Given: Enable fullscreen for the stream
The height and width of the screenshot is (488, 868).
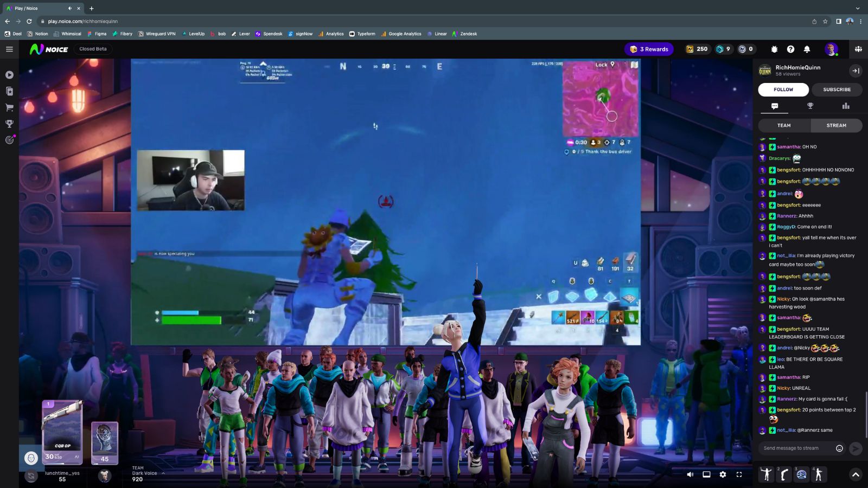Looking at the screenshot, I should pyautogui.click(x=739, y=474).
